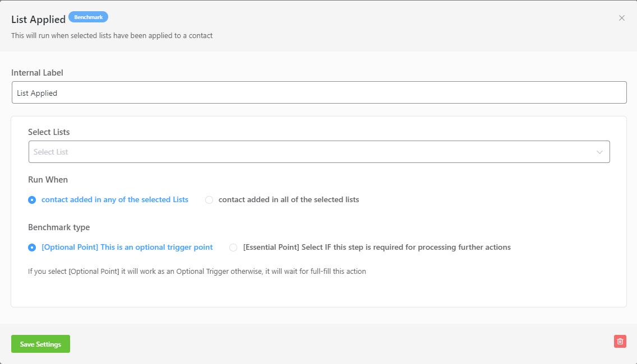The width and height of the screenshot is (637, 364).
Task: Choose 'contact added in all of the selected lists'
Action: click(x=209, y=199)
